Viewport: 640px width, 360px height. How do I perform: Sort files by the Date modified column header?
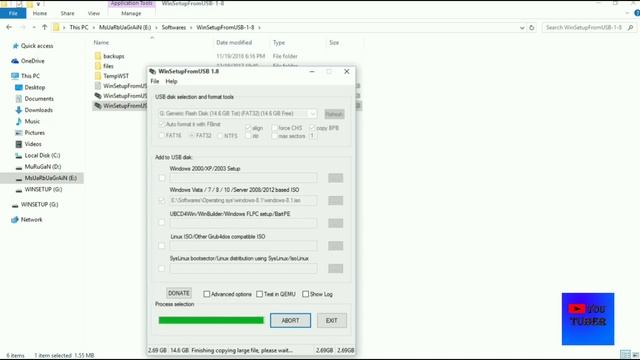(234, 42)
